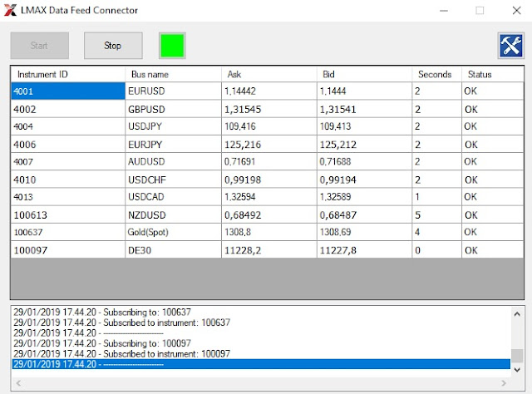Select instrument ID cell 100637
The image size is (532, 394).
point(68,232)
